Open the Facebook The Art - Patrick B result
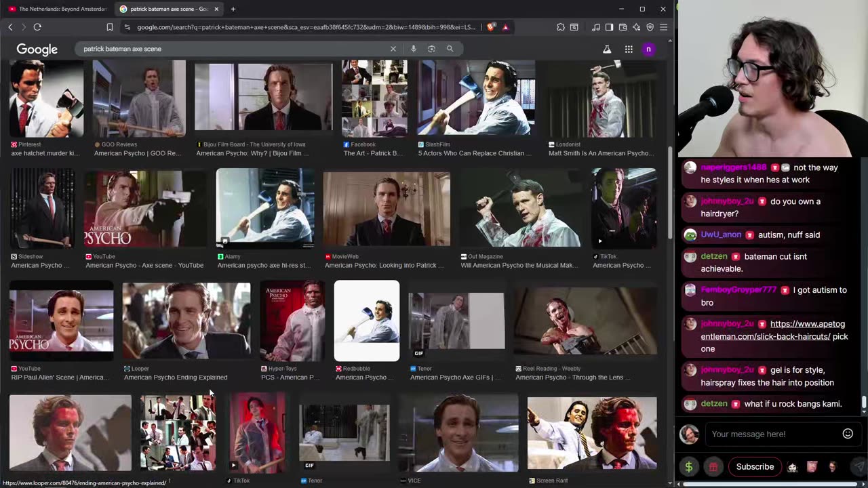This screenshot has width=868, height=488. pos(373,153)
